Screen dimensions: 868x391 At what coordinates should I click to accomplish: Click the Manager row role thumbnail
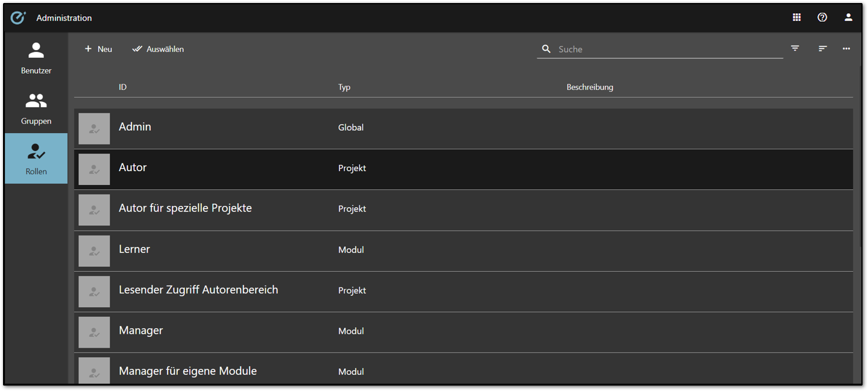coord(94,332)
